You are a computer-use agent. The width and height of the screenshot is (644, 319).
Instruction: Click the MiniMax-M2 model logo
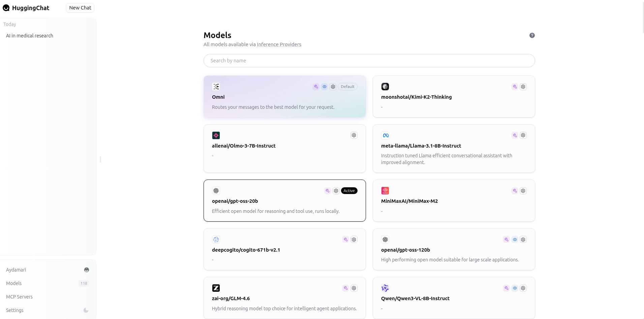click(385, 191)
